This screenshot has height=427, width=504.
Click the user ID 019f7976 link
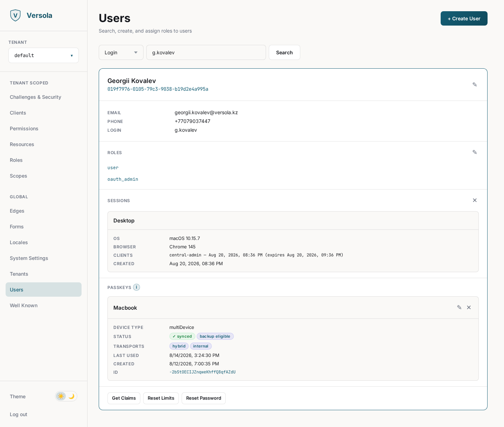coord(158,89)
